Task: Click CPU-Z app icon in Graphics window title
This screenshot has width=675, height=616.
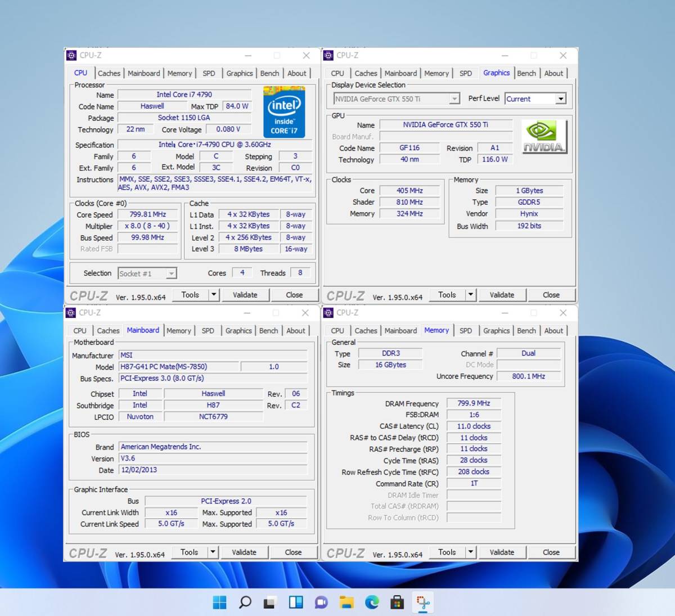Action: pos(328,55)
